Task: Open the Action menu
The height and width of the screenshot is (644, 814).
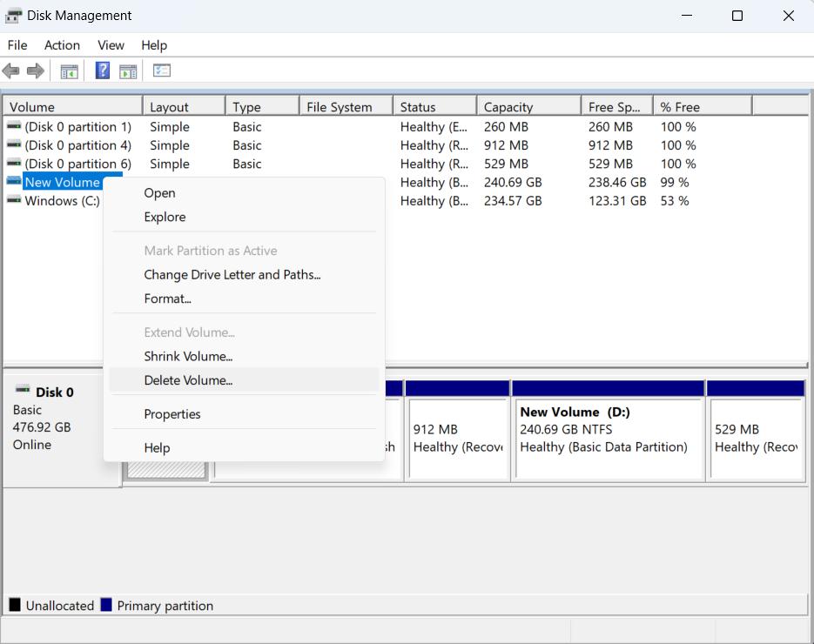Action: (62, 45)
